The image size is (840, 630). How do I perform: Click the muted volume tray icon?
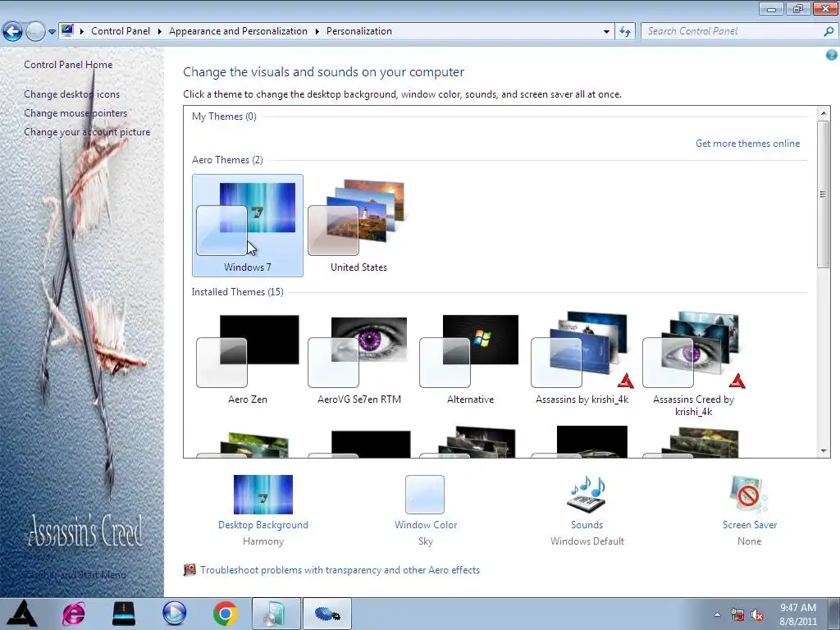click(757, 615)
